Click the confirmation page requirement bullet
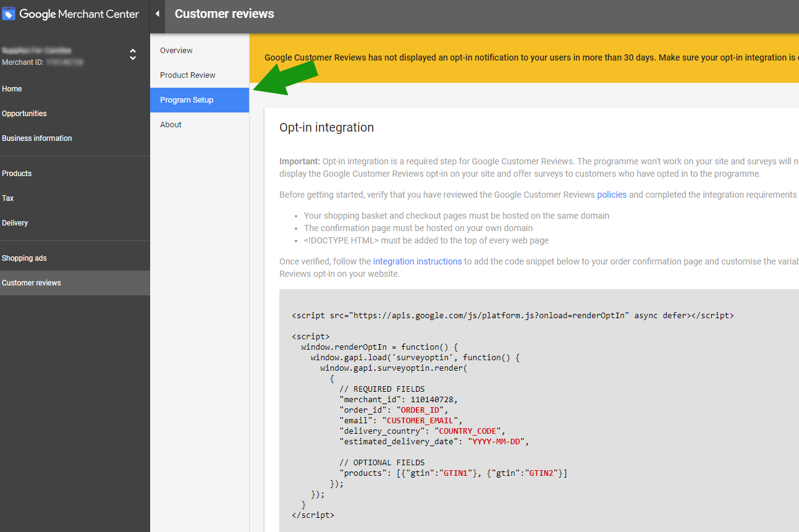 pyautogui.click(x=418, y=228)
